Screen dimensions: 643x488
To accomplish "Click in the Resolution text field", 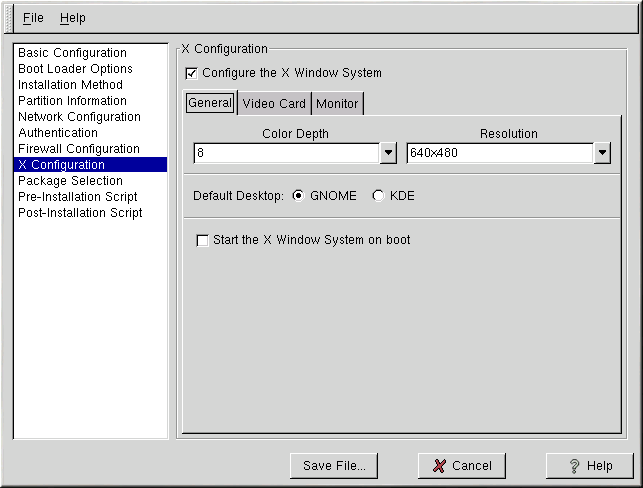I will point(499,153).
